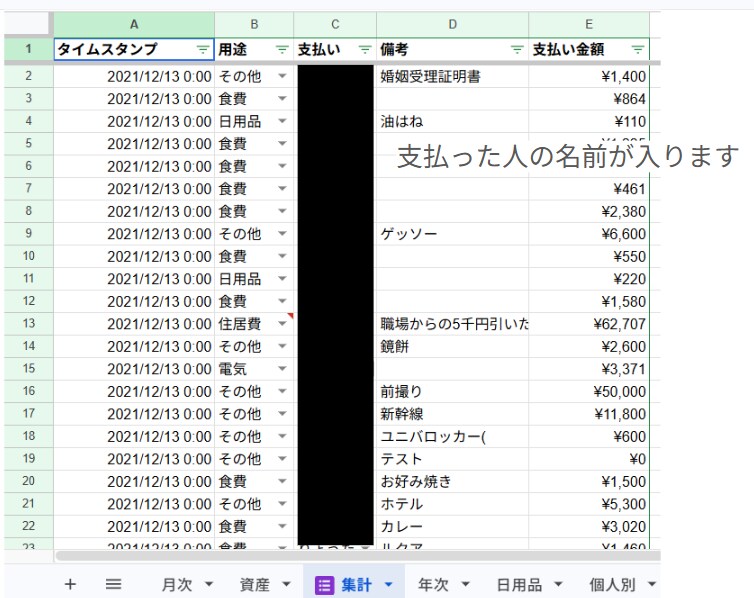Switch to the 個人別 sheet tab

point(612,585)
